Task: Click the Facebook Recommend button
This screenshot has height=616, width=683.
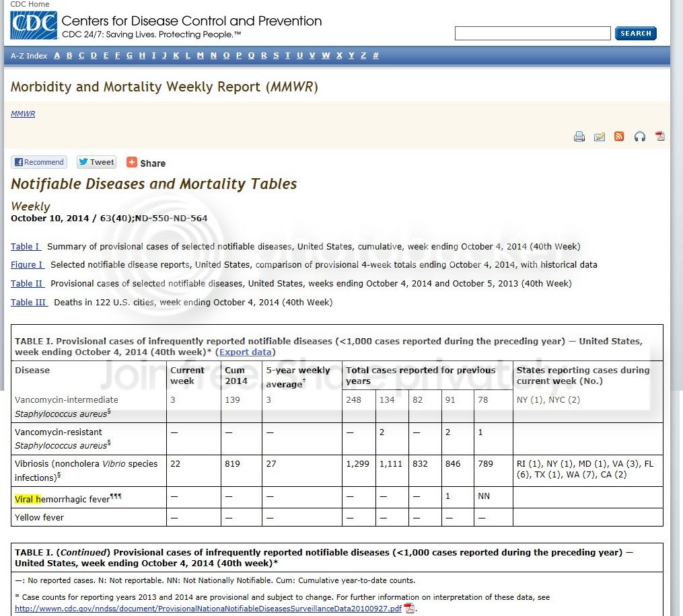Action: (39, 162)
